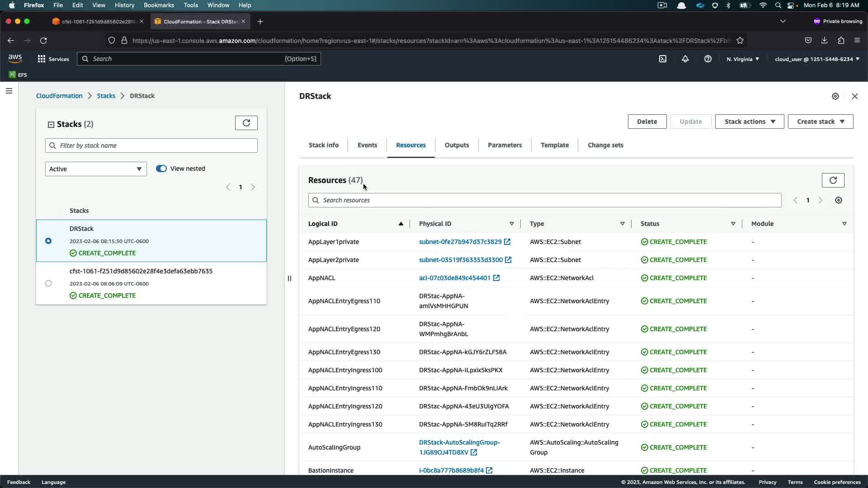Select the DRStack radio button
The height and width of the screenshot is (488, 868).
pyautogui.click(x=48, y=241)
